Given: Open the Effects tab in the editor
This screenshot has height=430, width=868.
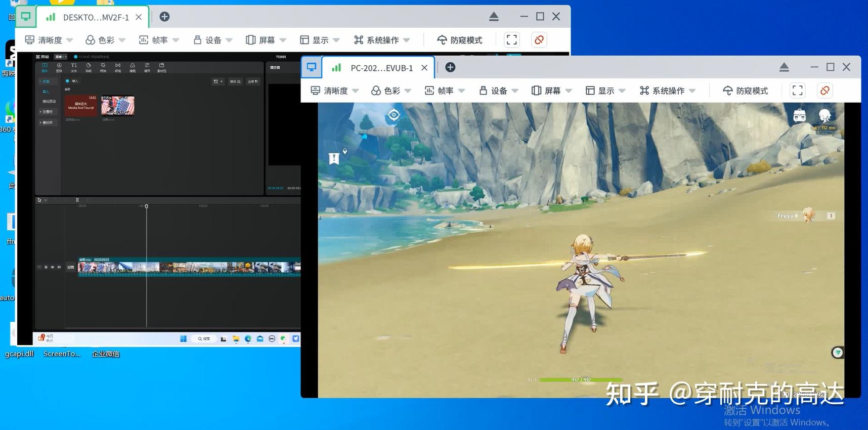Looking at the screenshot, I should click(x=103, y=68).
